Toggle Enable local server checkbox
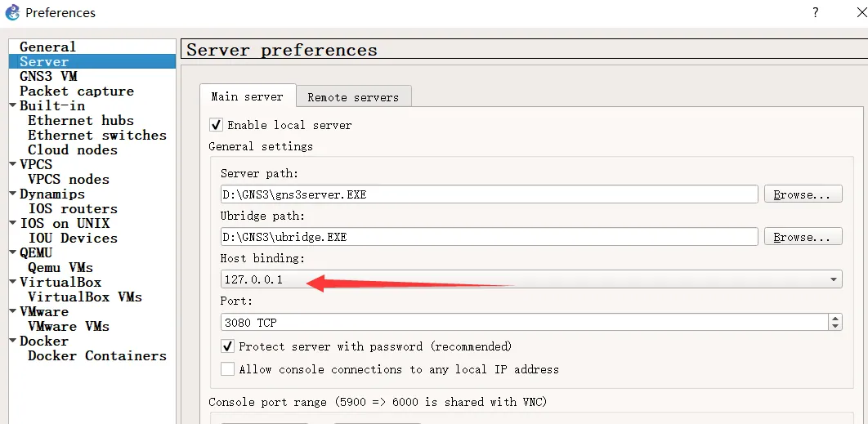This screenshot has width=868, height=424. [x=217, y=125]
